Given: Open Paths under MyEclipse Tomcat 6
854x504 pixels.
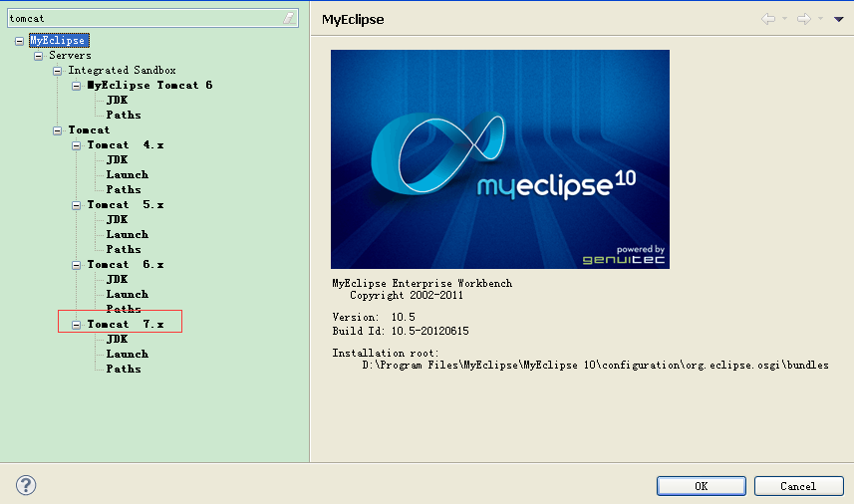Looking at the screenshot, I should 124,115.
